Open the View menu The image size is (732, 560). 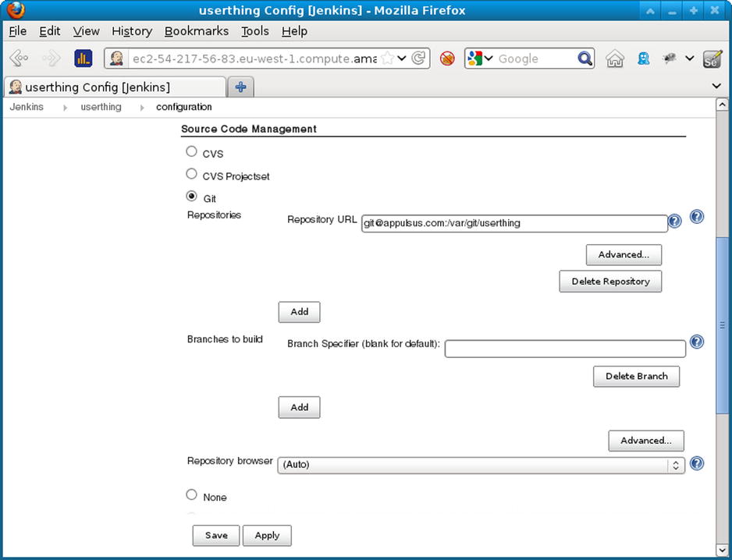point(86,31)
